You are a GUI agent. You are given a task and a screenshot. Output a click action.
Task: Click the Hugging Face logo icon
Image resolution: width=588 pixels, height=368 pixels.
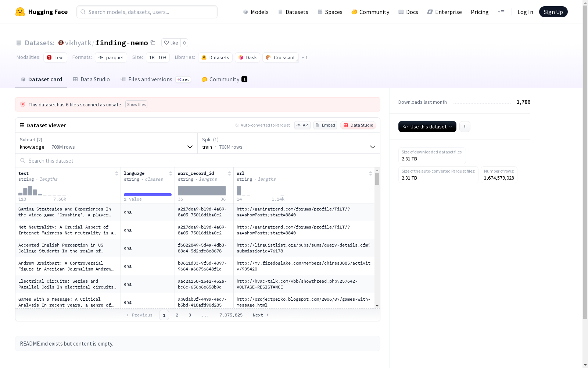point(20,12)
